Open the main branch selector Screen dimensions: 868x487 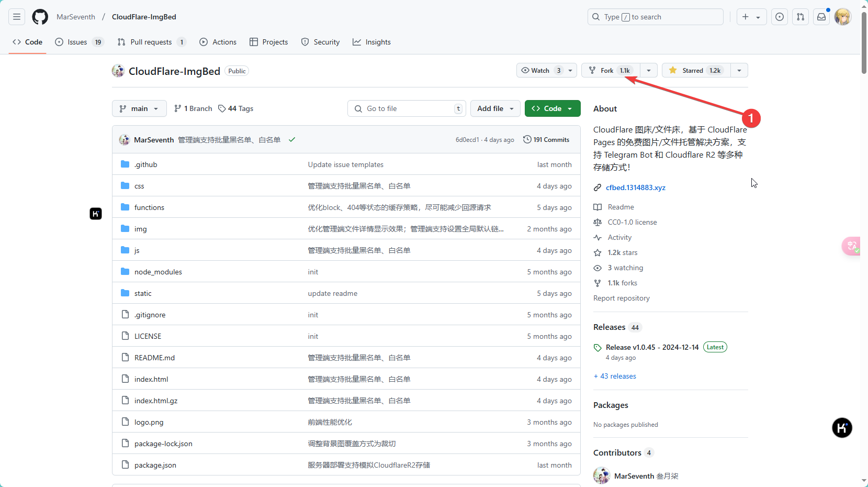click(x=139, y=108)
